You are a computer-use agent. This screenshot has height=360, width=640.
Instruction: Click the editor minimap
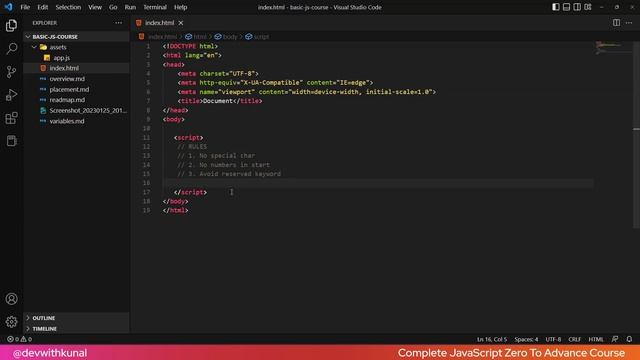[612, 48]
